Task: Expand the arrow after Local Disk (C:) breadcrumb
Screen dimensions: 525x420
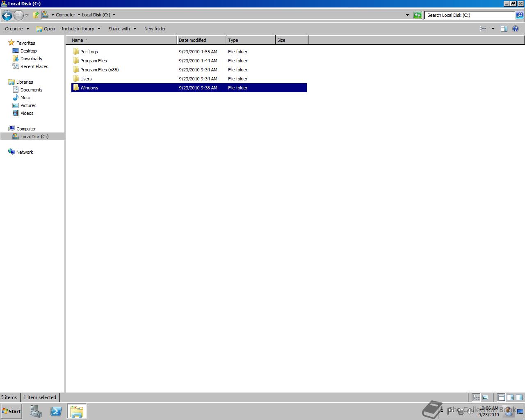Action: (x=114, y=15)
